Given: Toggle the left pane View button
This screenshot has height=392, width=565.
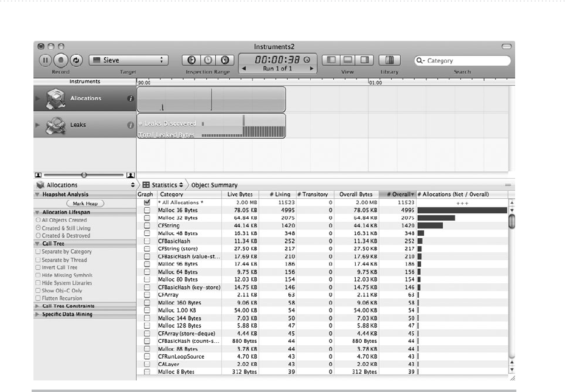Looking at the screenshot, I should [331, 60].
